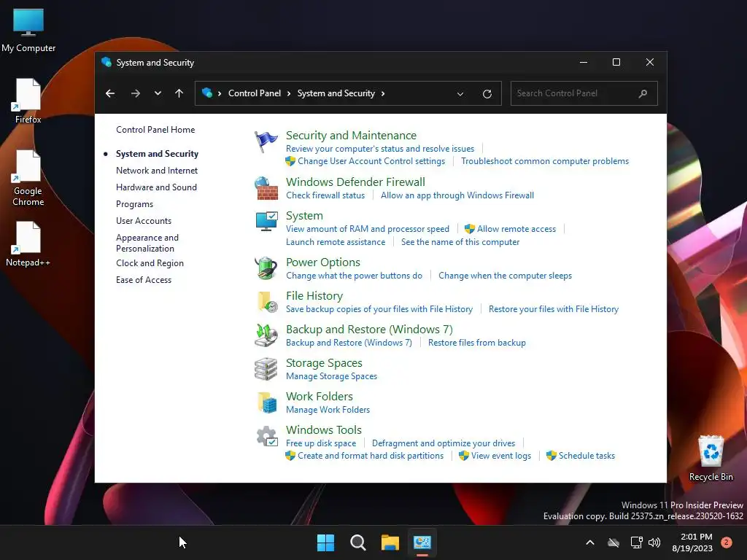Click the Windows Tools heading
Viewport: 747px width, 560px height.
click(323, 430)
